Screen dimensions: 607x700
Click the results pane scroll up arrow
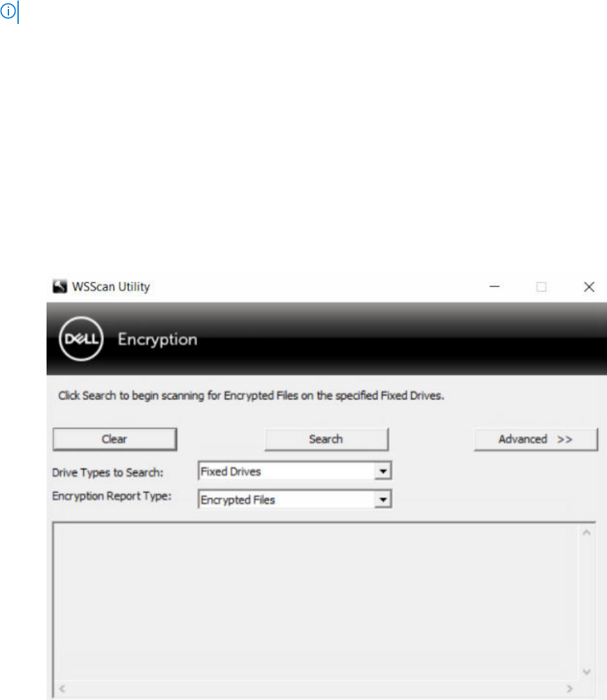coord(586,533)
